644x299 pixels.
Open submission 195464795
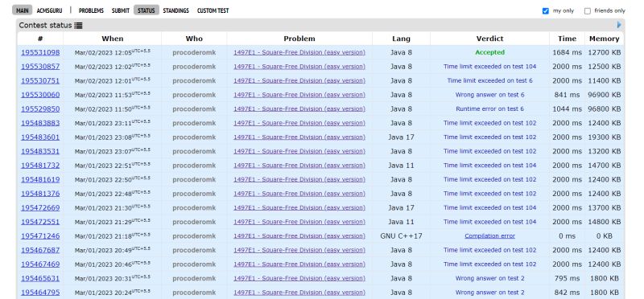tap(40, 293)
